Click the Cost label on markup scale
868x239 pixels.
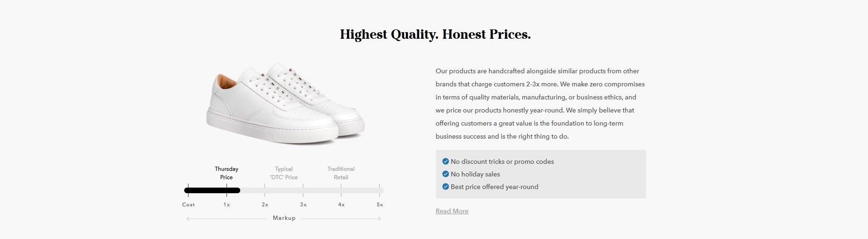(188, 204)
